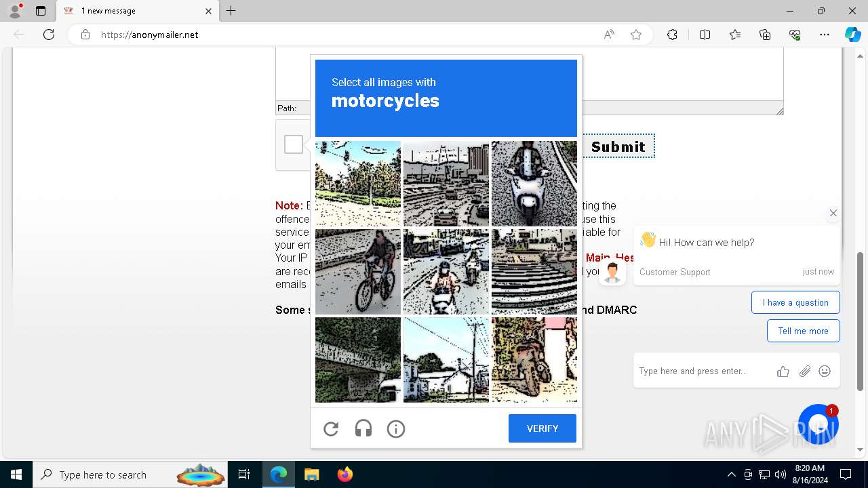Screen dimensions: 868x488
Task: Open Tab actions menu icon
Action: pyautogui.click(x=41, y=11)
